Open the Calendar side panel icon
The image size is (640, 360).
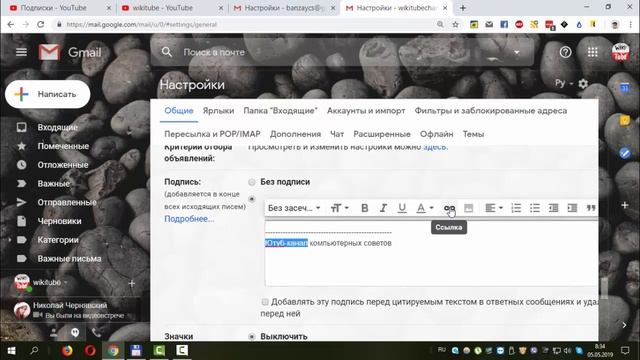click(624, 87)
